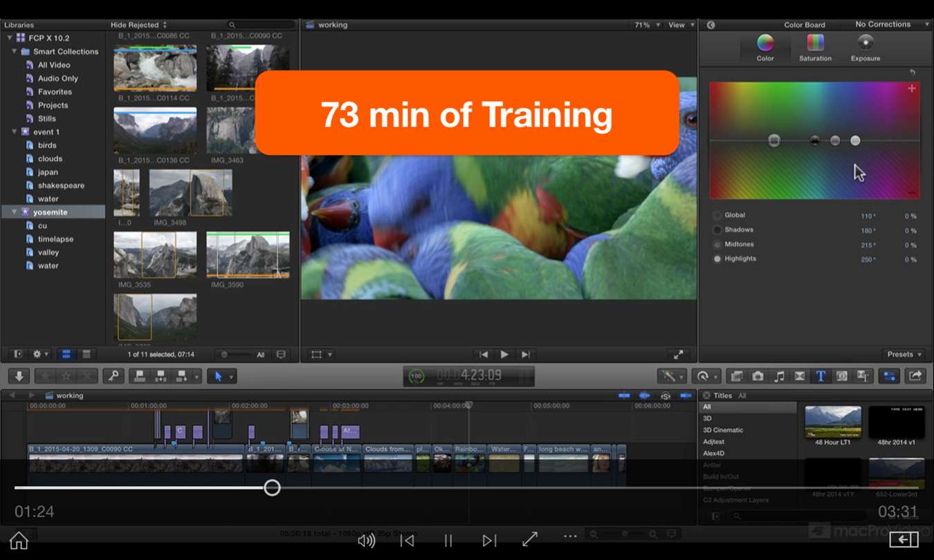Open the Photos browser camera icon
The height and width of the screenshot is (560, 934).
click(x=758, y=376)
